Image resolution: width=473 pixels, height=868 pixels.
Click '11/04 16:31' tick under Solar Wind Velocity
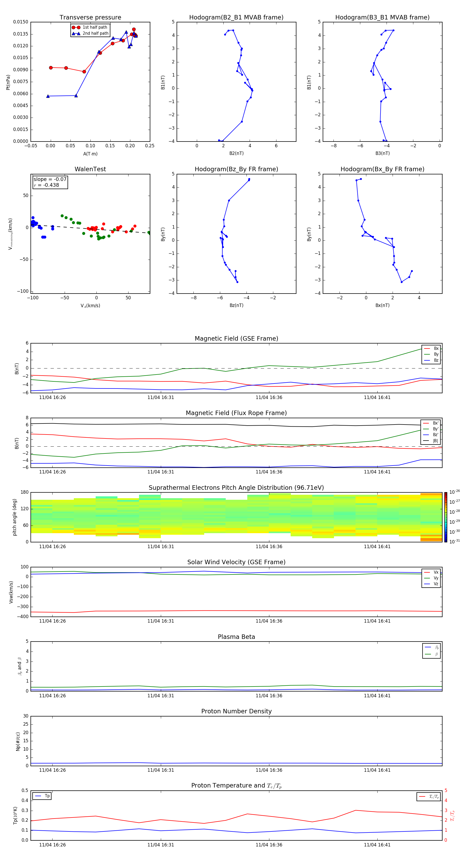tap(161, 621)
